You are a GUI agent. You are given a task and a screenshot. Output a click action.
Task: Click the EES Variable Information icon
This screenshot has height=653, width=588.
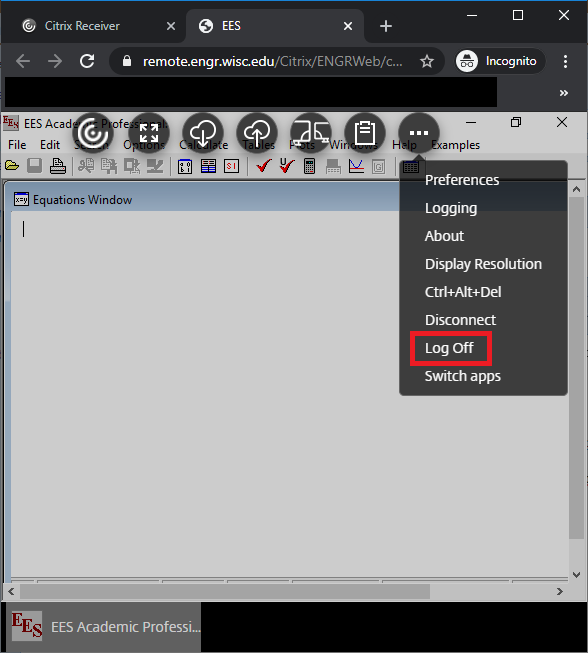click(185, 167)
